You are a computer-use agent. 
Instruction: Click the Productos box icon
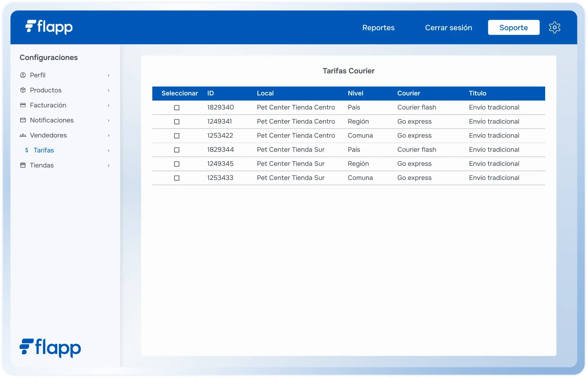pos(23,90)
